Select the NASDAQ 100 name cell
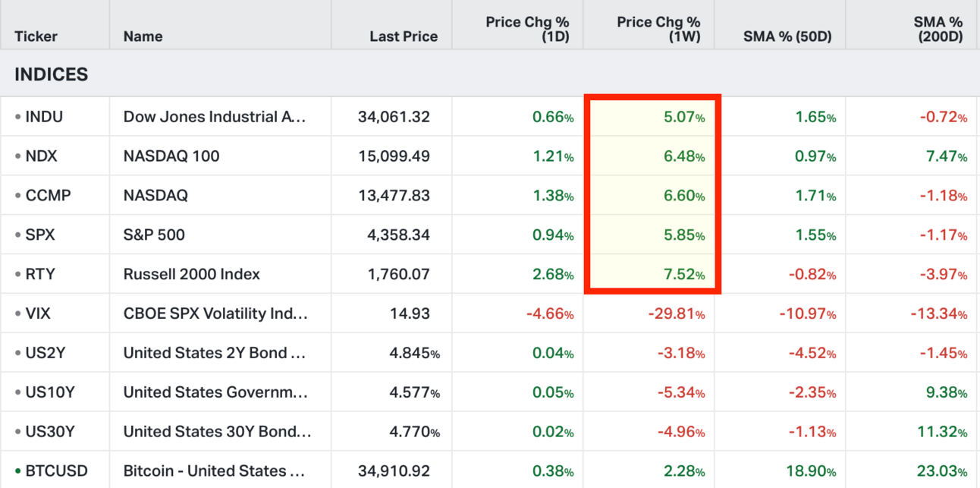This screenshot has height=488, width=980. point(171,156)
